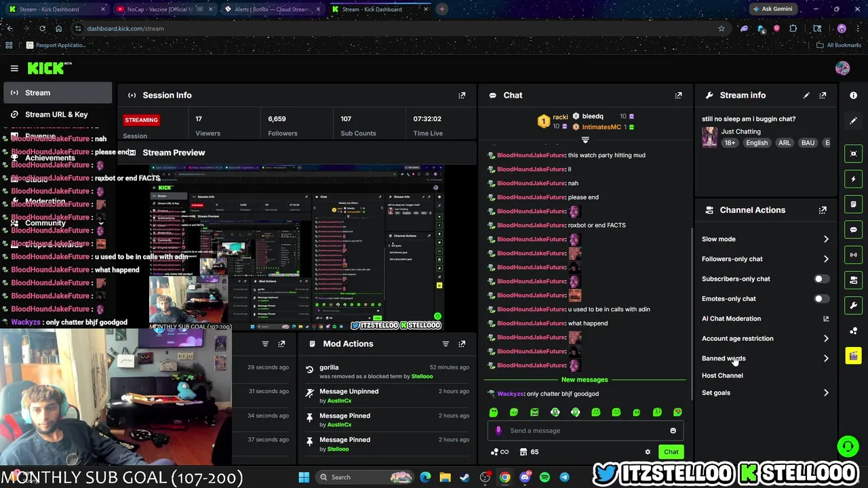The height and width of the screenshot is (488, 868).
Task: Select Stream in left sidebar
Action: click(x=58, y=93)
